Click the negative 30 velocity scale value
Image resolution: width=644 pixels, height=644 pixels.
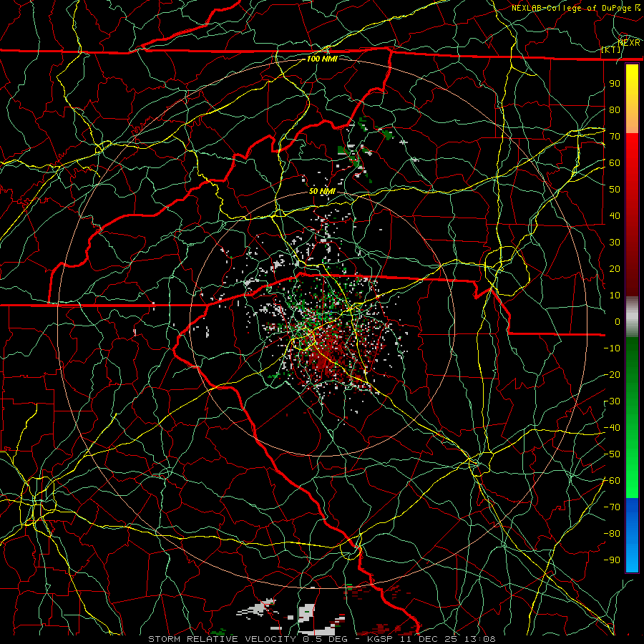[612, 401]
